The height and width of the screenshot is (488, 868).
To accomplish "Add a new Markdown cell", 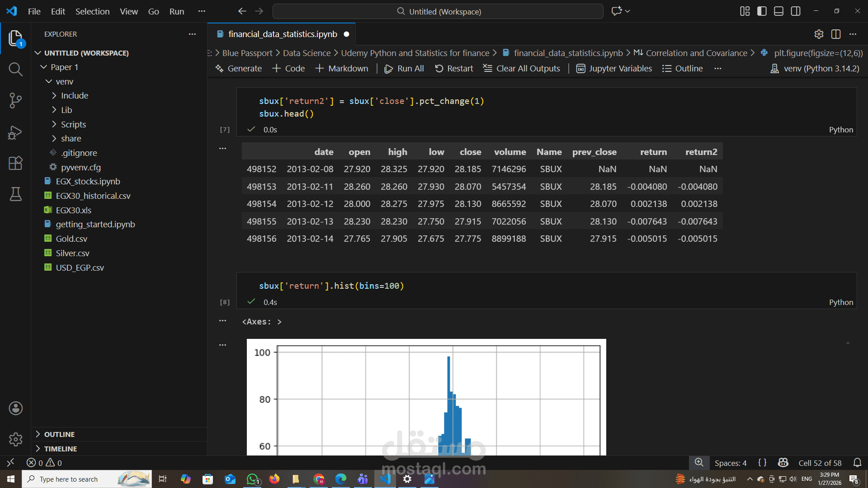I will [342, 68].
